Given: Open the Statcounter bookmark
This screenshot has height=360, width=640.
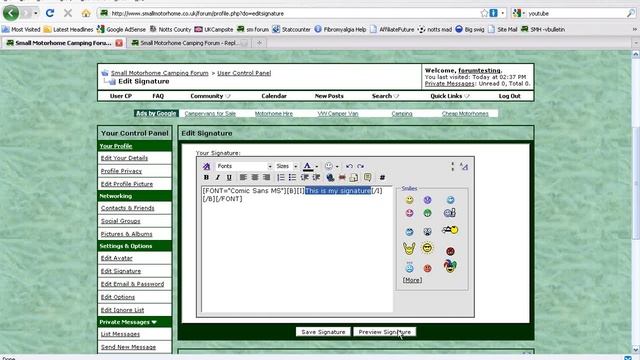Looking at the screenshot, I should (291, 29).
